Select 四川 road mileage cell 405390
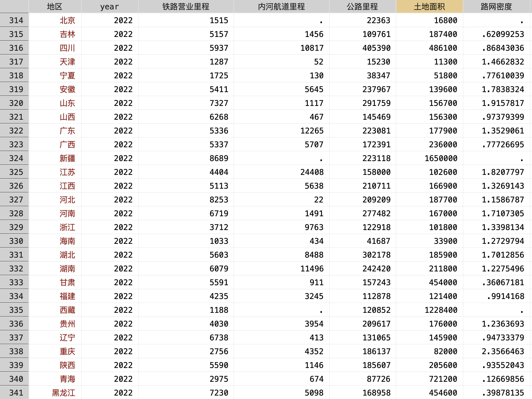Viewport: 532px width, 399px height. (x=376, y=48)
